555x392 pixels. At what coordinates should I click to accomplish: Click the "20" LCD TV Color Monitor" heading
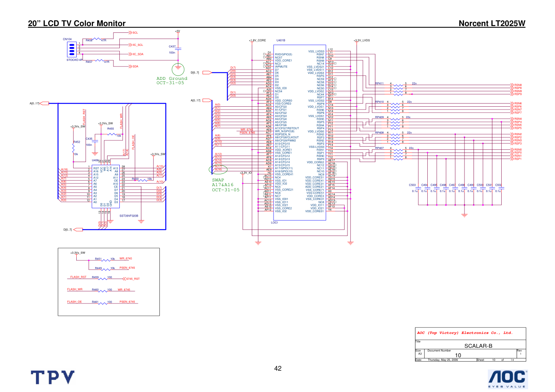point(77,23)
